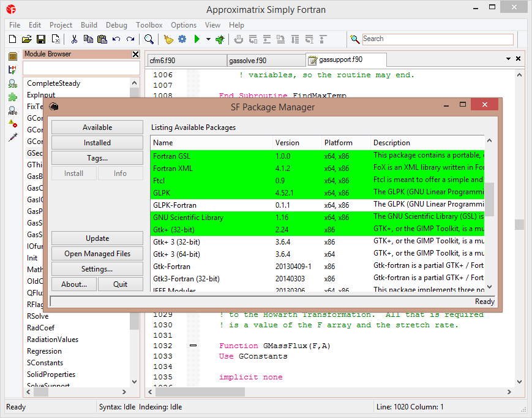Image resolution: width=532 pixels, height=418 pixels.
Task: Select the Module Browser tree icon in sidebar
Action: [12, 70]
